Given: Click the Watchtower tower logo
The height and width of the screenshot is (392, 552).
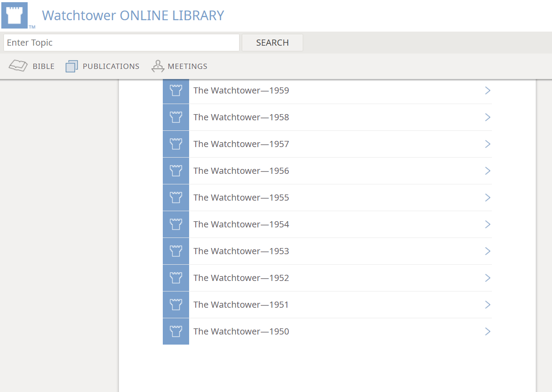Looking at the screenshot, I should click(x=15, y=15).
